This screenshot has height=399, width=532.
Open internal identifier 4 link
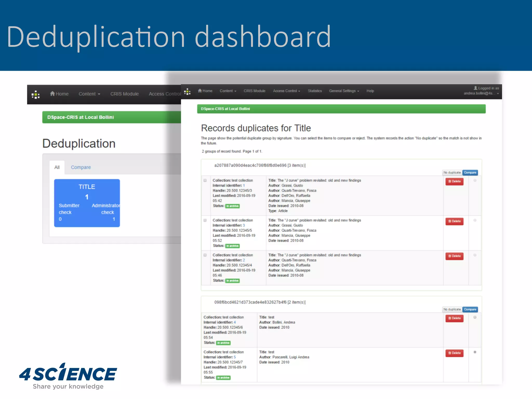point(235,322)
